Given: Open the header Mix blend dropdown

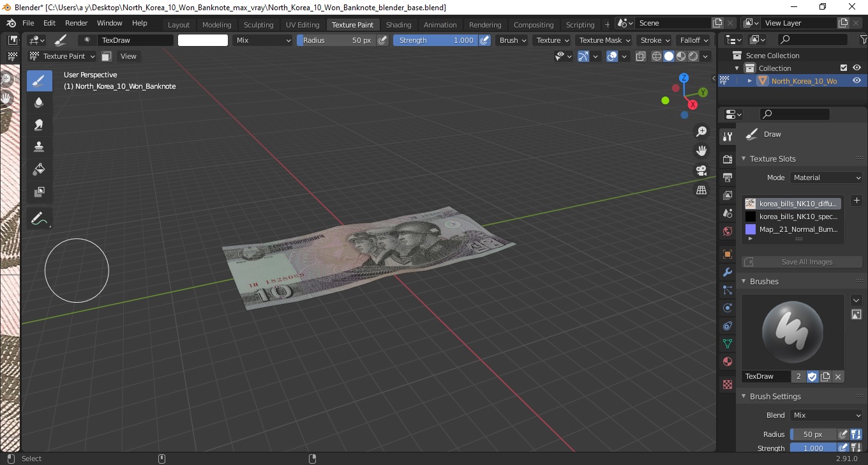Looking at the screenshot, I should pos(262,40).
